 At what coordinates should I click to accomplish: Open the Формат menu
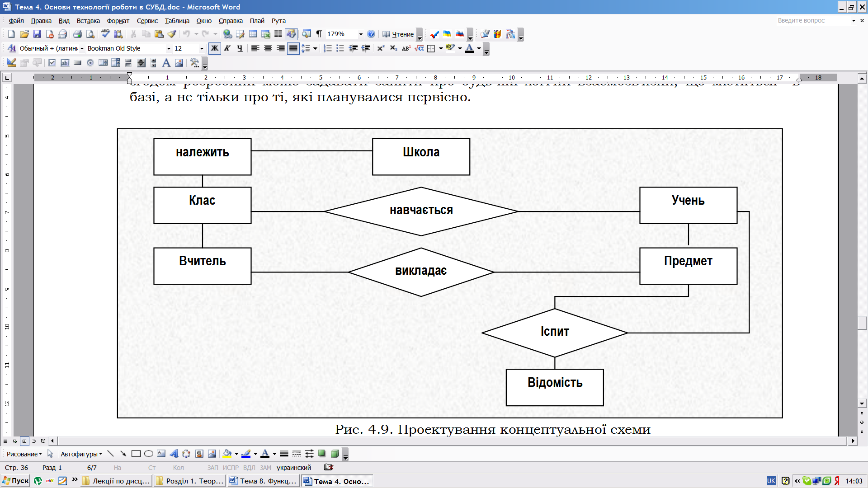[118, 21]
